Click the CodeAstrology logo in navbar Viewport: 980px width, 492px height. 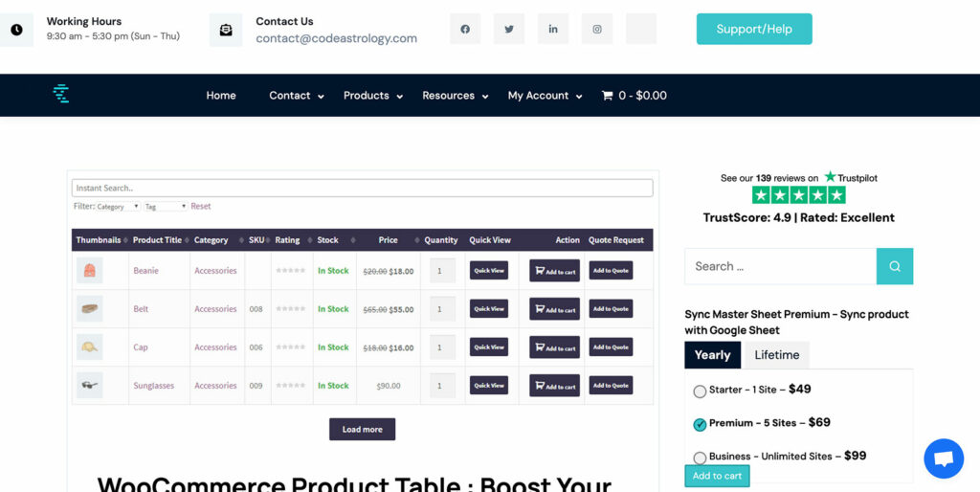tap(60, 94)
